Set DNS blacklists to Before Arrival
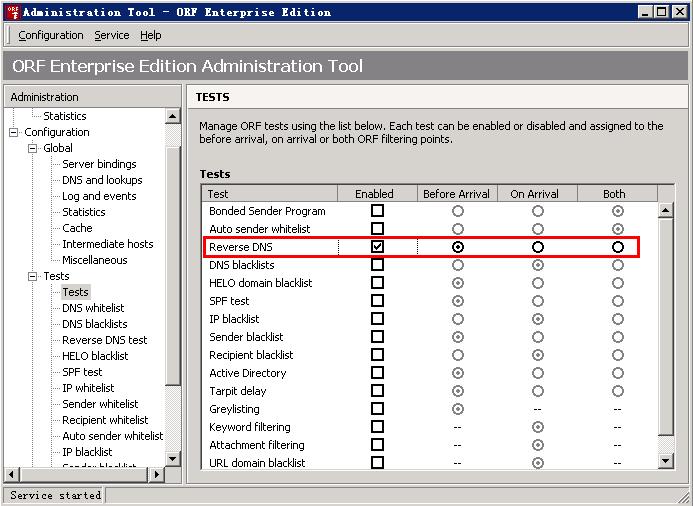The width and height of the screenshot is (693, 506). [458, 265]
